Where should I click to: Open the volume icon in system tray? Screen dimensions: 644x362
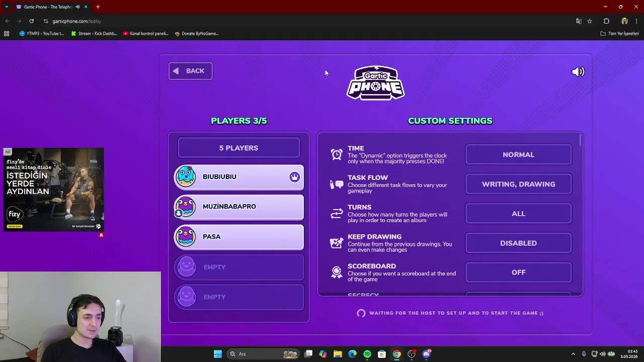click(603, 354)
